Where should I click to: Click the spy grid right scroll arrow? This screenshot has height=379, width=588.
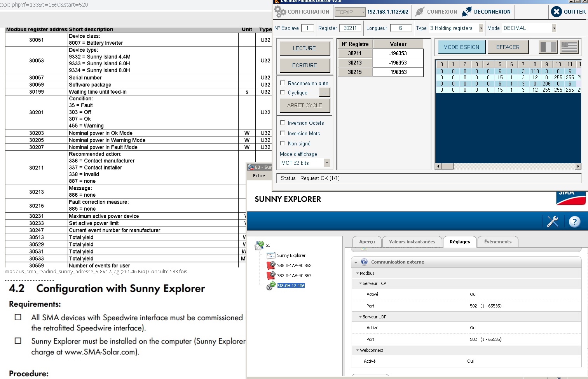(578, 166)
